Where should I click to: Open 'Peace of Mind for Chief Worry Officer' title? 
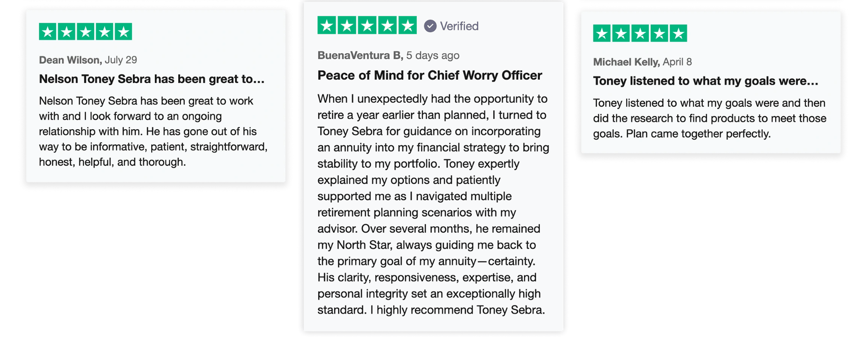430,75
